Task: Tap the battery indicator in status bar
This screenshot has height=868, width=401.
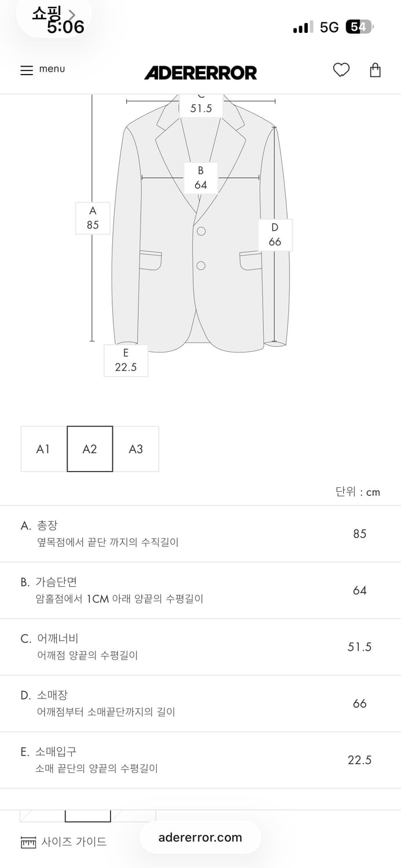Action: 359,27
